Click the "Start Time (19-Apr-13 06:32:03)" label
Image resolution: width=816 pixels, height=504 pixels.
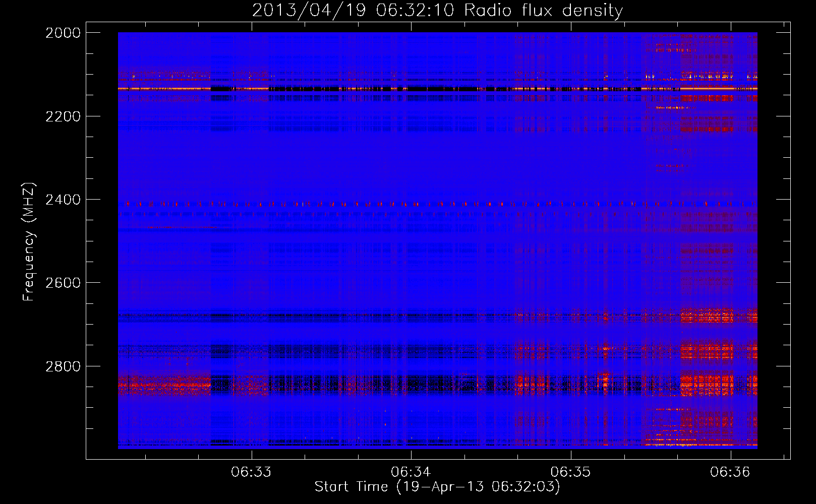[437, 486]
